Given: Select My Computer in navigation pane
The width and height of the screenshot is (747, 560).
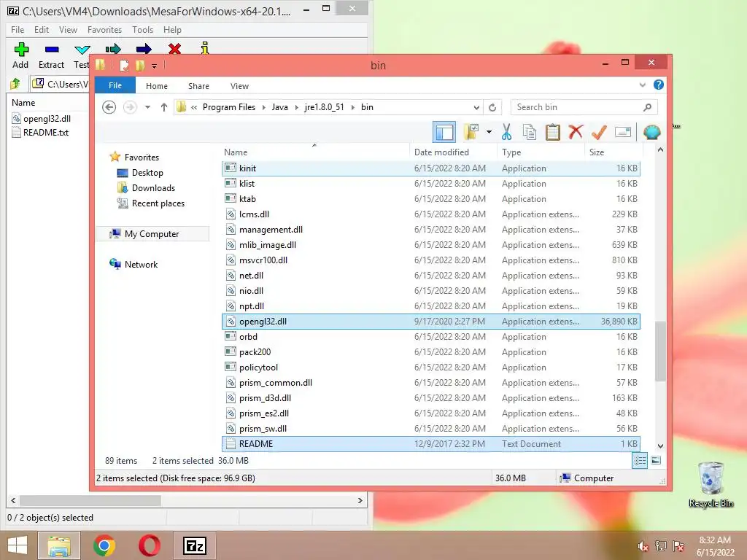Looking at the screenshot, I should 152,234.
